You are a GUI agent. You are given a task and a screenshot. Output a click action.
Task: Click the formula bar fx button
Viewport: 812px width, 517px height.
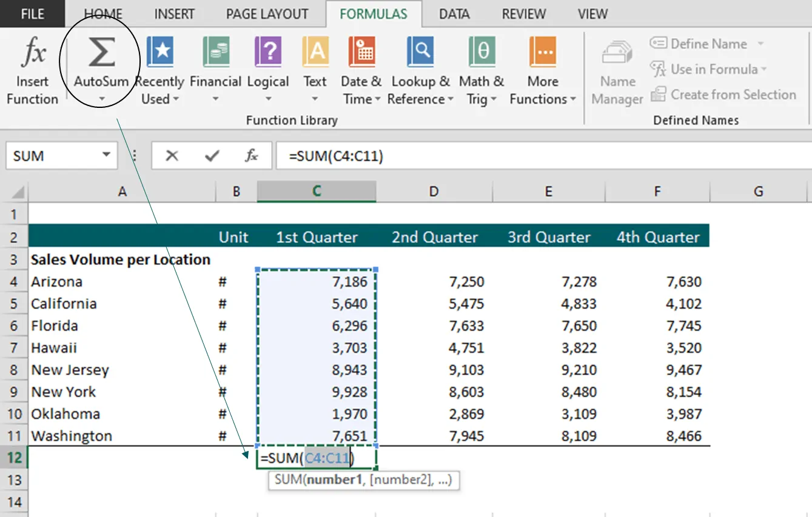point(252,156)
